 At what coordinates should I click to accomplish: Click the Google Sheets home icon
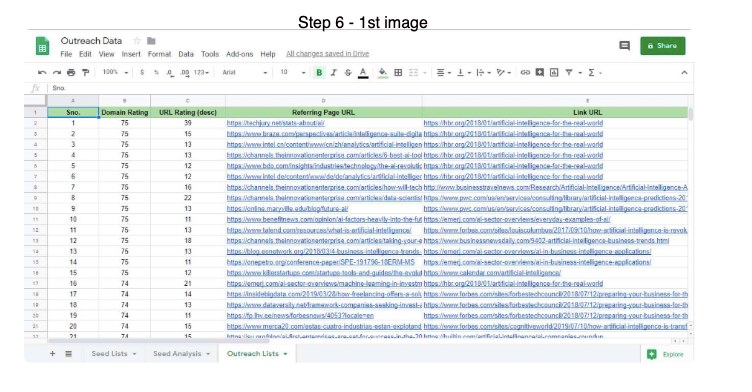pyautogui.click(x=42, y=46)
